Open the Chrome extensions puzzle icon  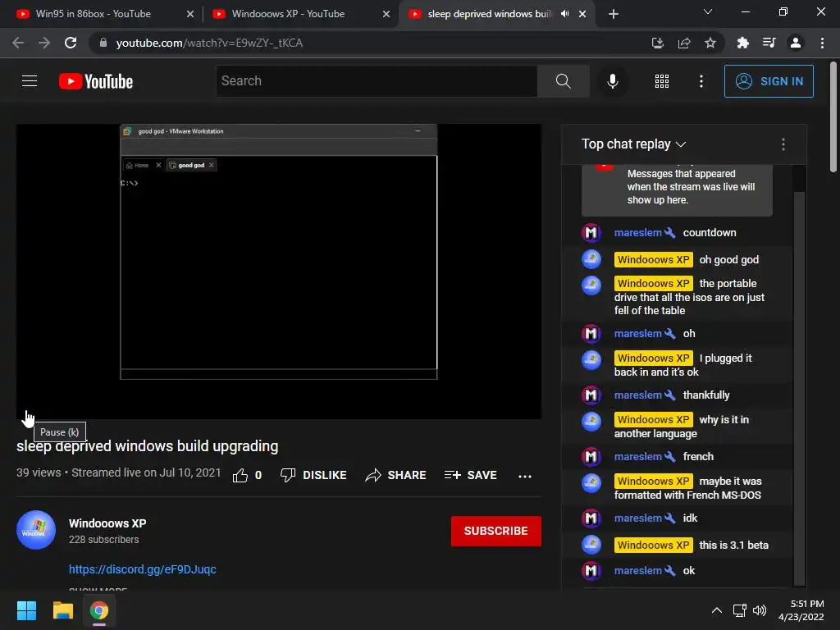tap(742, 43)
